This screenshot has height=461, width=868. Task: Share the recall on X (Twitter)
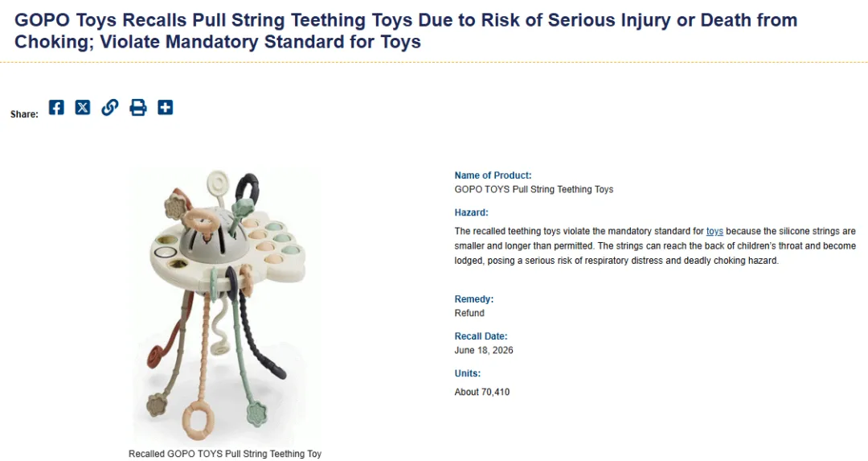point(83,108)
